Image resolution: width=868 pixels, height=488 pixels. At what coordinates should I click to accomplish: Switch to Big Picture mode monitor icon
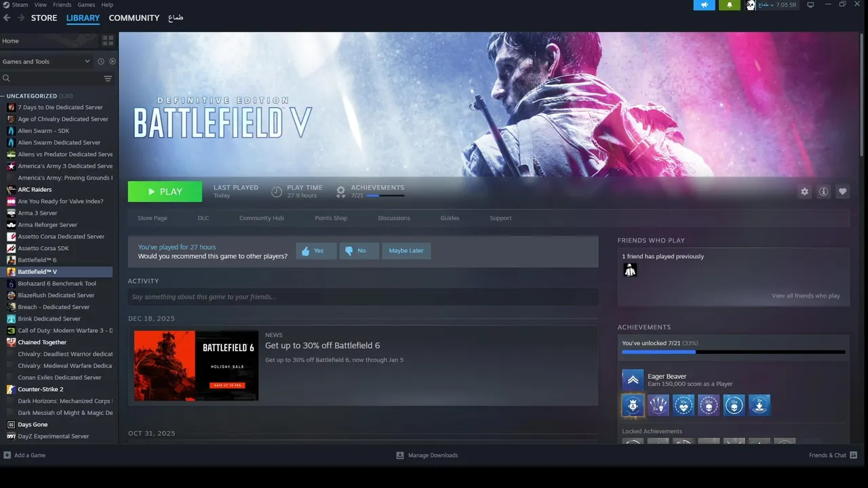pos(810,5)
